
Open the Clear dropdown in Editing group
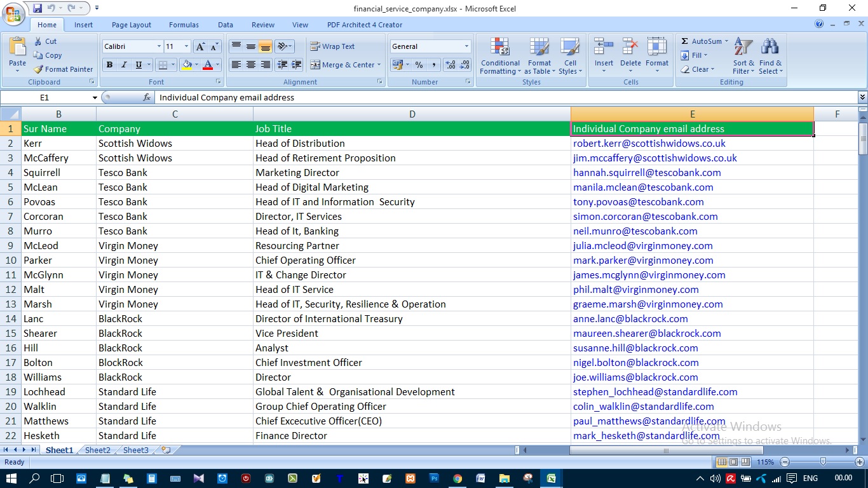(x=698, y=69)
